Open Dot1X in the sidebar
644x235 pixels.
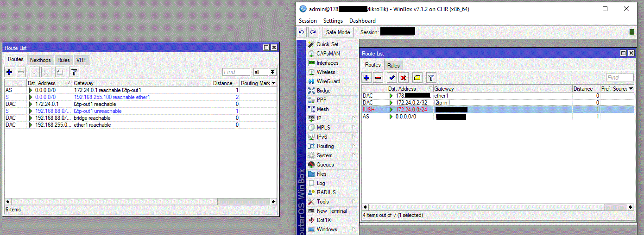coord(323,220)
